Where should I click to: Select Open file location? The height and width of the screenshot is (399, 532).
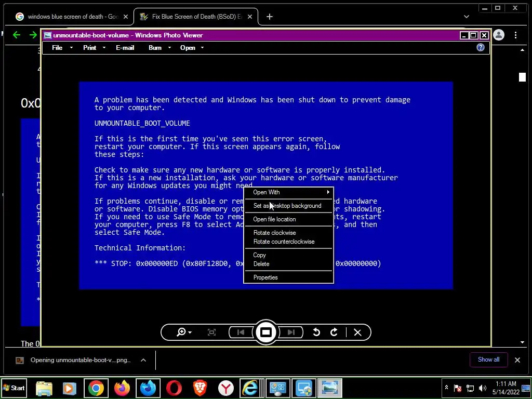(x=288, y=220)
